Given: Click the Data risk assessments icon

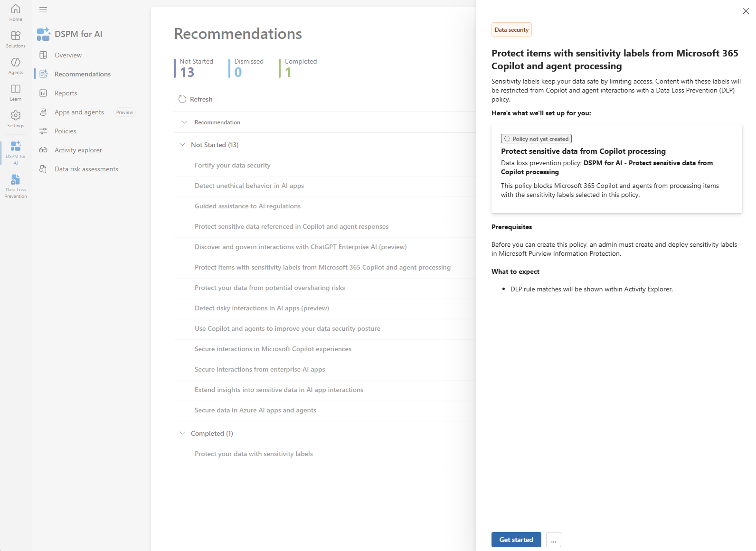Looking at the screenshot, I should pos(43,169).
